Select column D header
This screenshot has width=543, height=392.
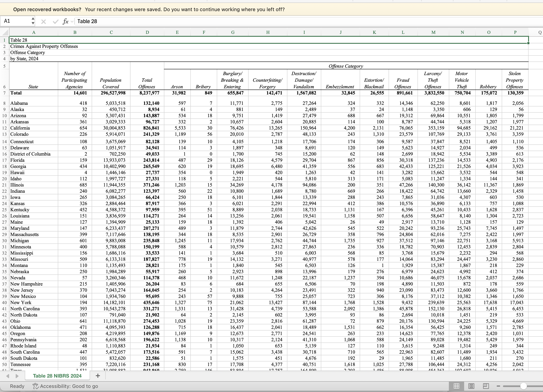147,32
